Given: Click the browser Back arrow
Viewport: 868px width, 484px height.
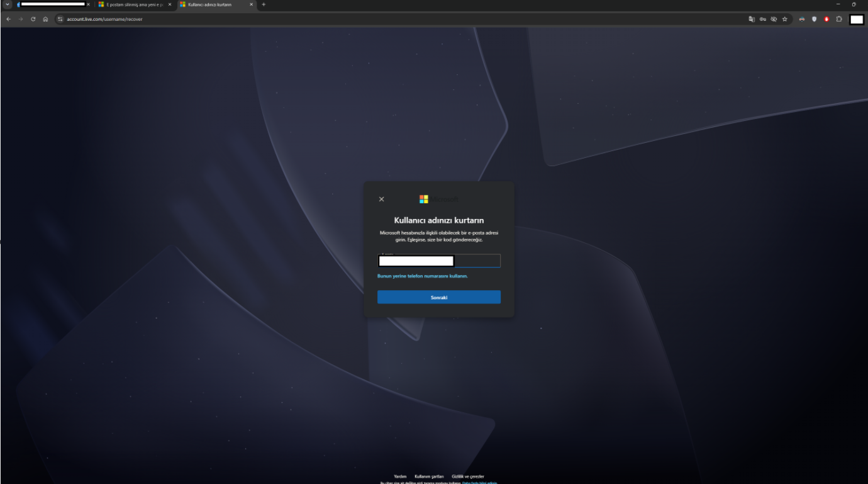Looking at the screenshot, I should click(x=8, y=19).
